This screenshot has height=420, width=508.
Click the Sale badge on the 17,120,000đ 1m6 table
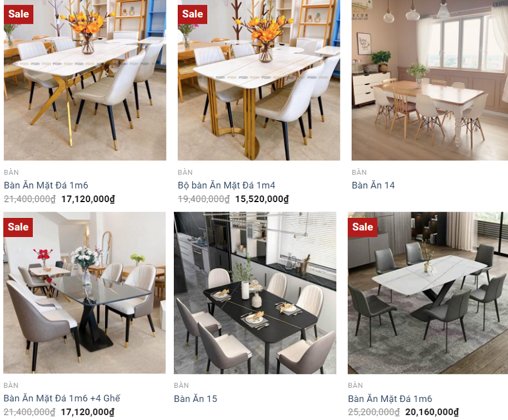(x=19, y=14)
